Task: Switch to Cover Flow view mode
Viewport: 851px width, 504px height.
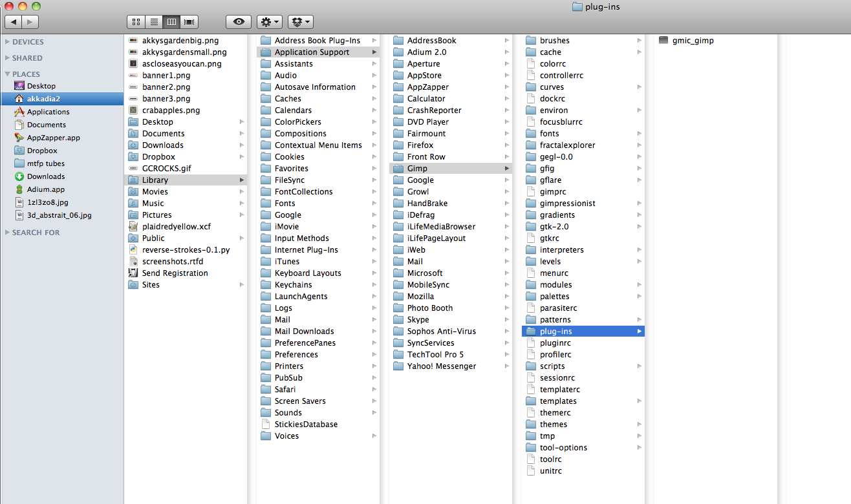Action: [189, 22]
